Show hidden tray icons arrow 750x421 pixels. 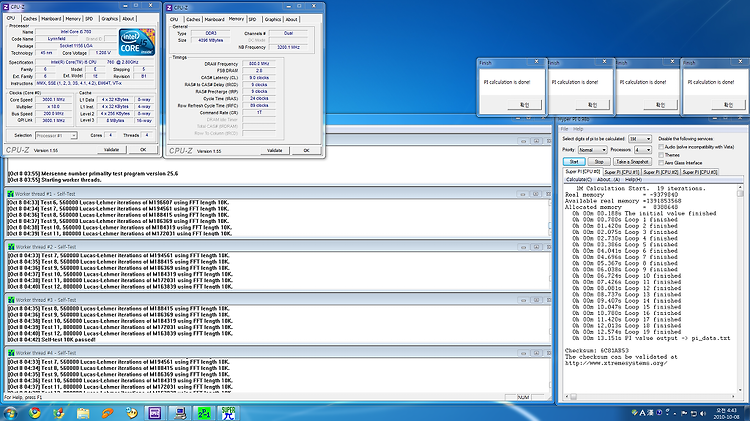pyautogui.click(x=675, y=413)
